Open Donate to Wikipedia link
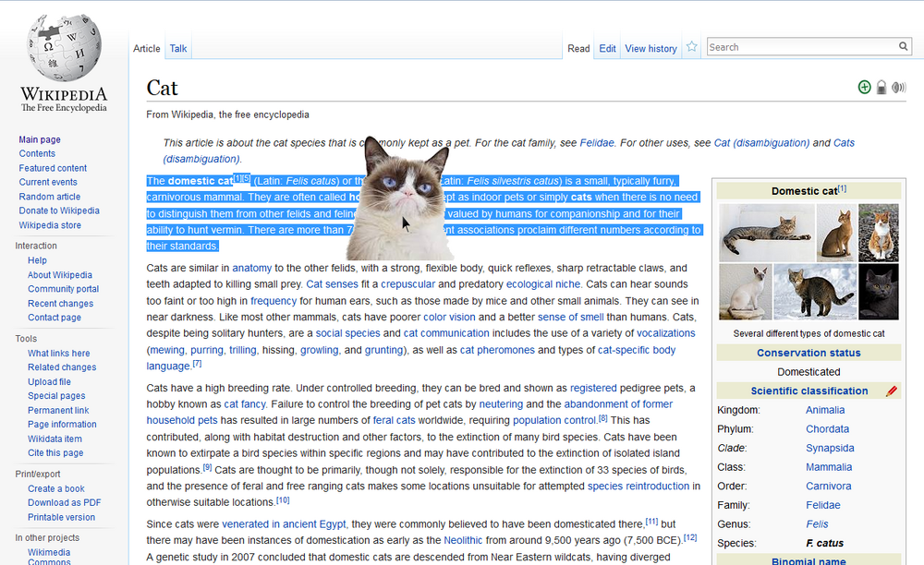Screen dimensions: 924x565 59,210
